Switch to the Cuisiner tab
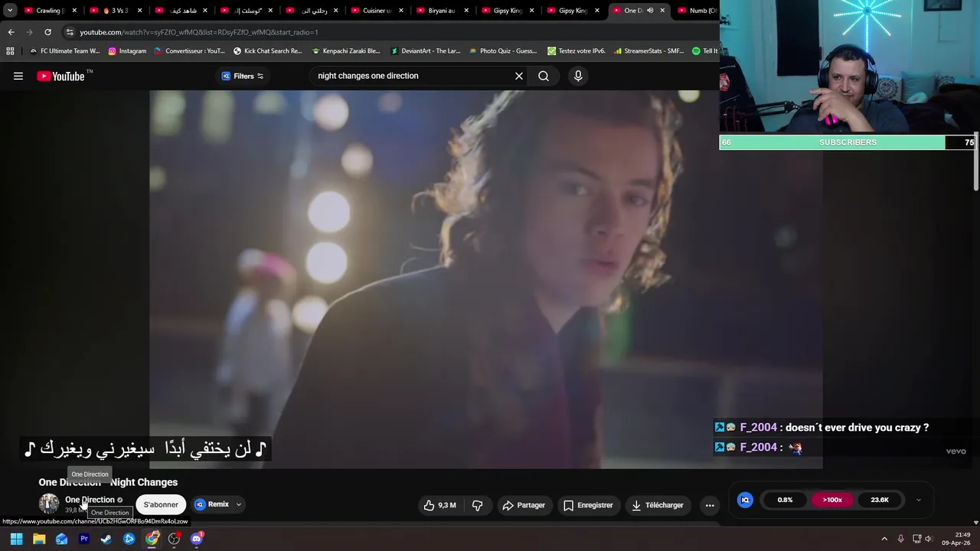Viewport: 980px width, 551px height. (375, 11)
